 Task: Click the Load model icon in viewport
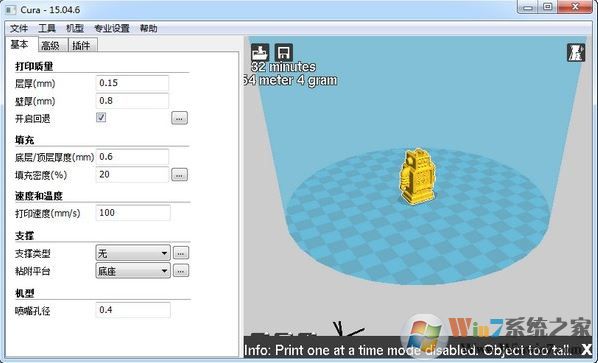click(260, 53)
